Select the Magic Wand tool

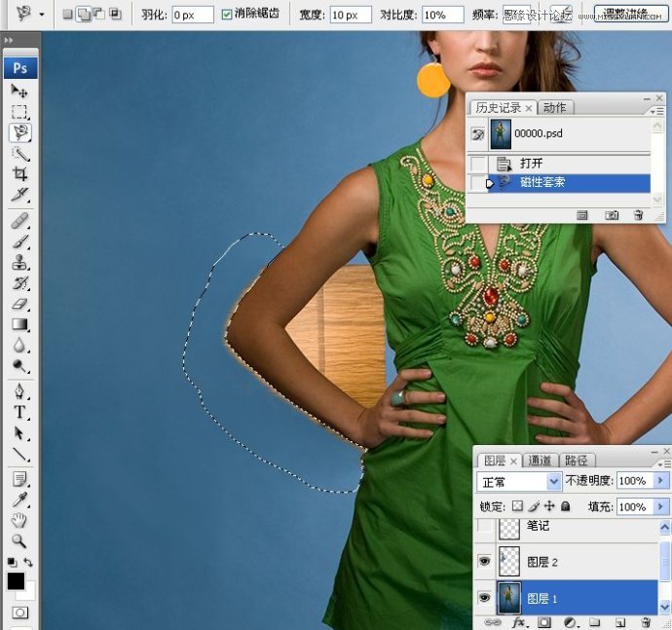[x=19, y=153]
